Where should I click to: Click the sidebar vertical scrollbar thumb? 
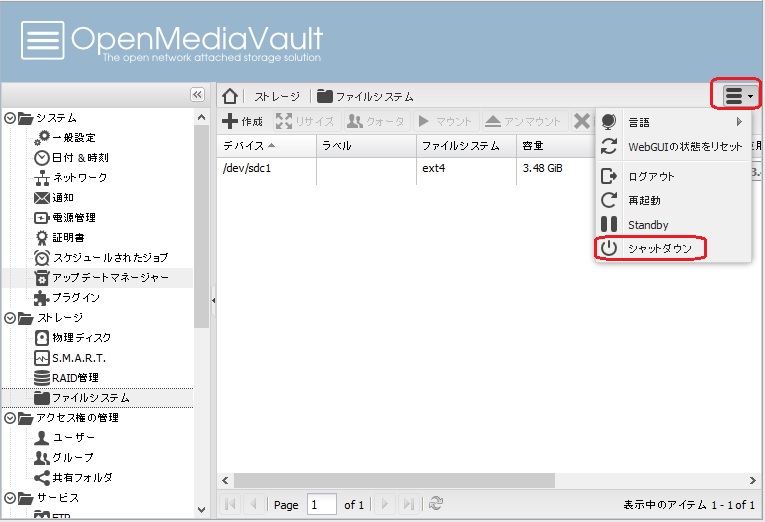pyautogui.click(x=201, y=226)
